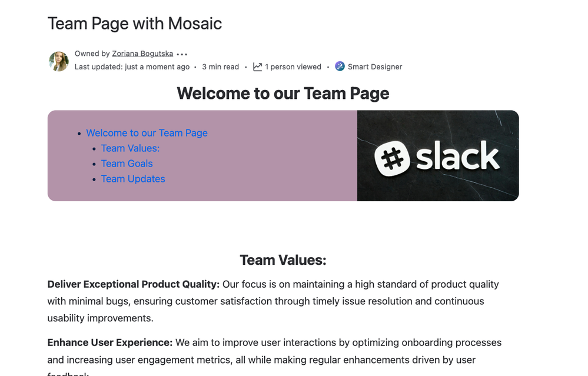Click the '1 person viewed' label
This screenshot has width=588, height=376.
293,67
